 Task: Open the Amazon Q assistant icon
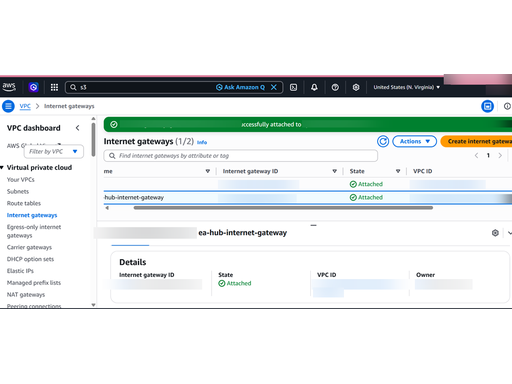pos(33,87)
